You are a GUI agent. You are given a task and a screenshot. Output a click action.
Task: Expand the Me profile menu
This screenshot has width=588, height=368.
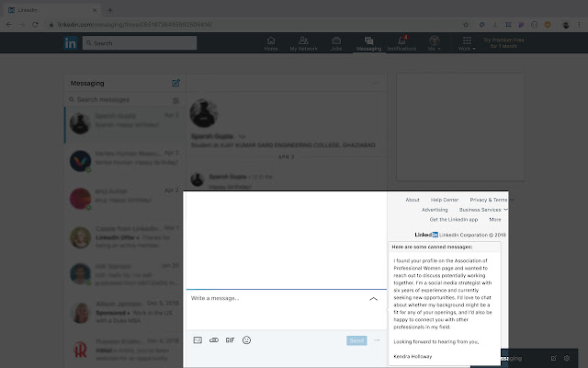435,43
